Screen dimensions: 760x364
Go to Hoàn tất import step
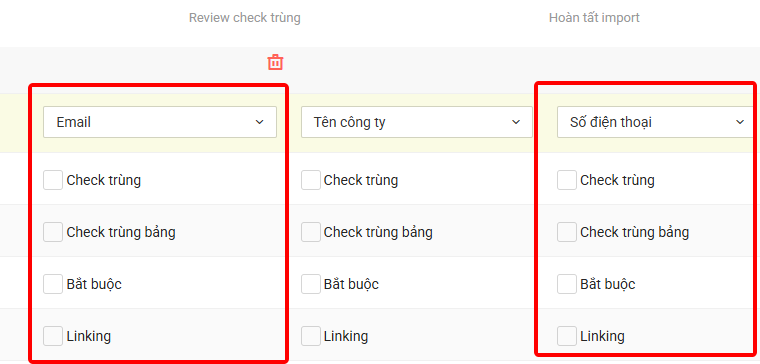tap(594, 18)
